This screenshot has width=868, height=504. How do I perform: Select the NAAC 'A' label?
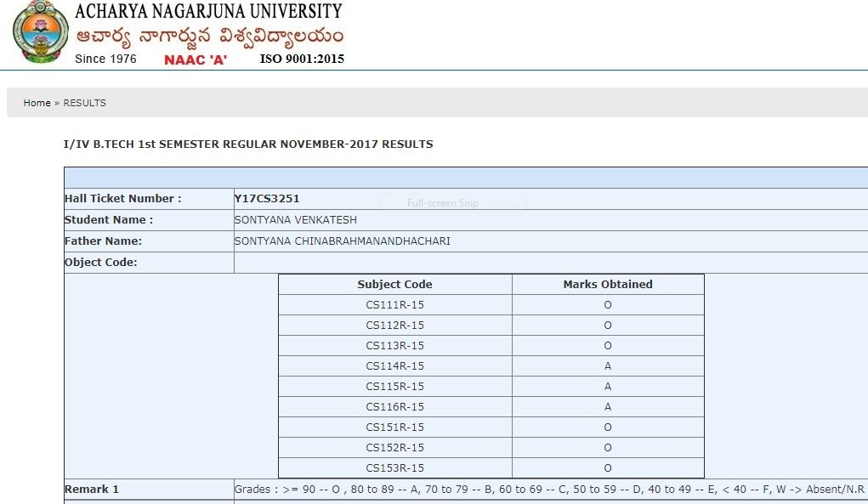(196, 59)
